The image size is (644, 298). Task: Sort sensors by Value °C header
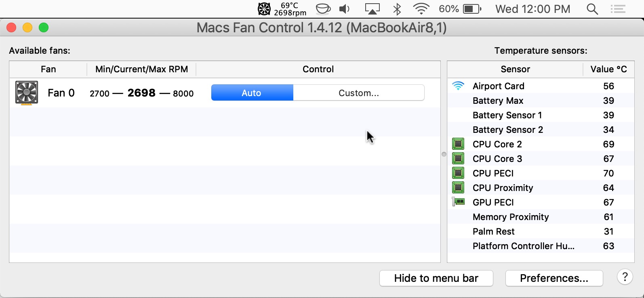[x=608, y=69]
